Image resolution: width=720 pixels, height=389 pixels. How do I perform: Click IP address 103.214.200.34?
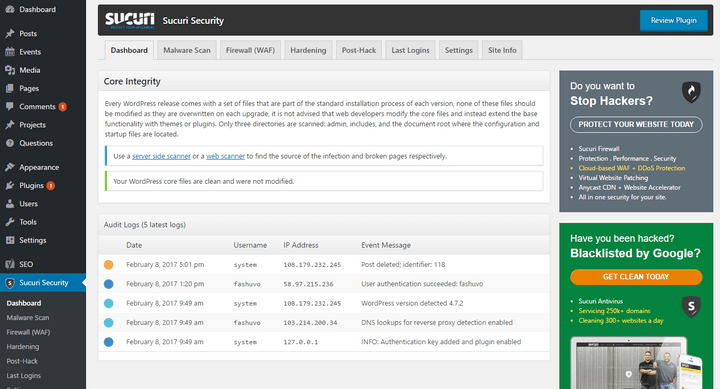coord(310,323)
